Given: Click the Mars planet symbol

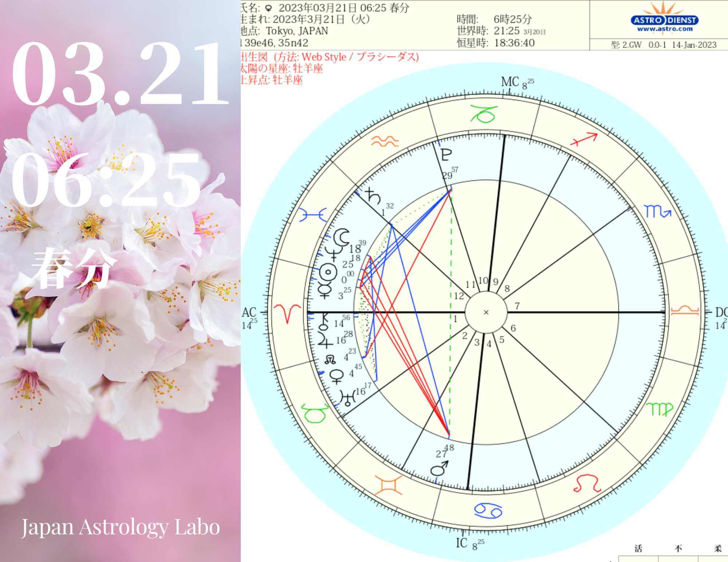Looking at the screenshot, I should [439, 469].
